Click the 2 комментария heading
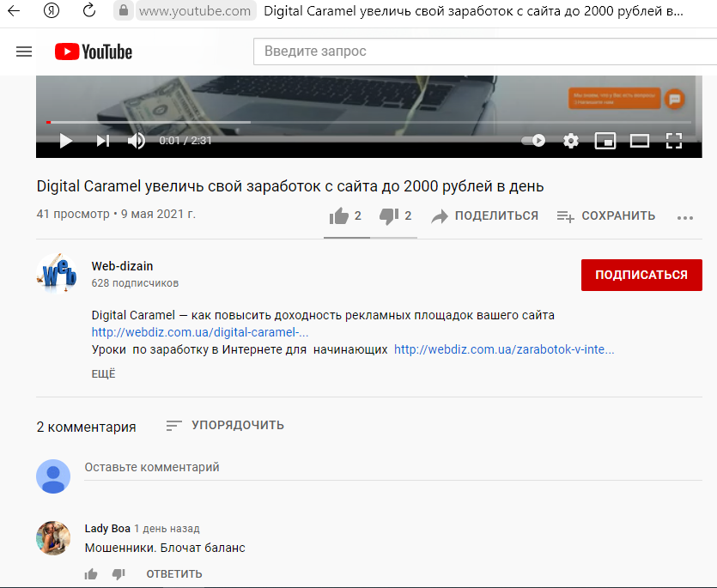Viewport: 717px width, 588px height. point(86,427)
